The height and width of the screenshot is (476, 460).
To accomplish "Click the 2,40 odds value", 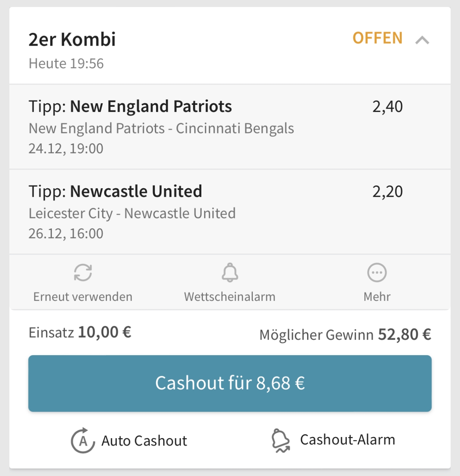I will [387, 106].
